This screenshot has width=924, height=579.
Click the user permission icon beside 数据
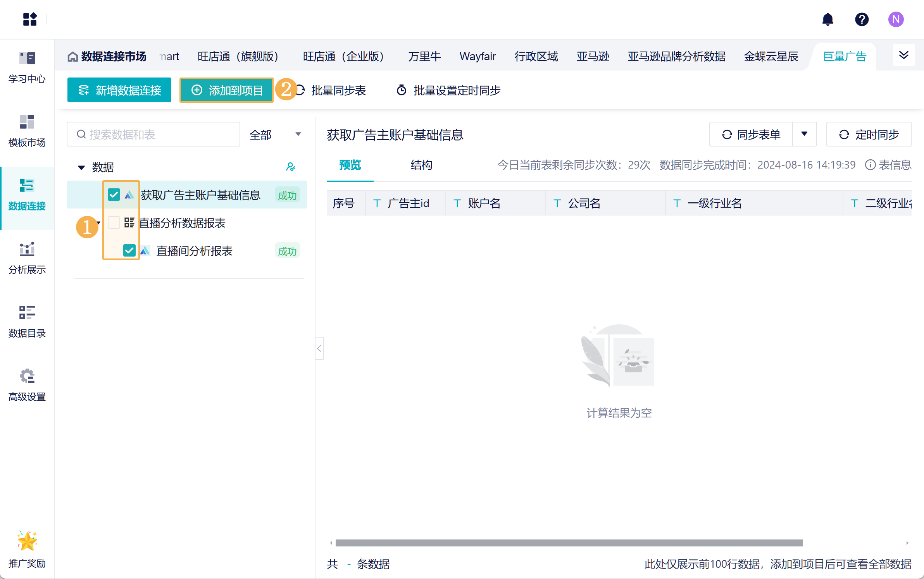pos(290,167)
